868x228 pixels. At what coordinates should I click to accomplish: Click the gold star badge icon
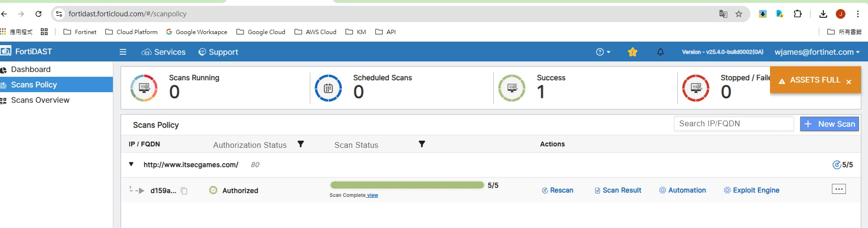click(x=633, y=52)
